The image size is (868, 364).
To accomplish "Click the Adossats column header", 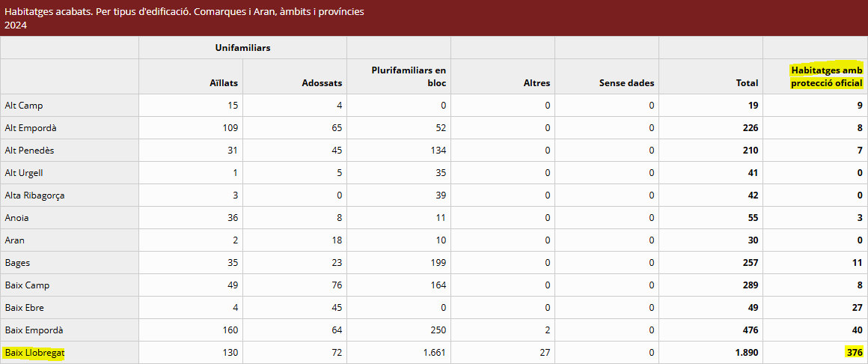I will pyautogui.click(x=321, y=83).
